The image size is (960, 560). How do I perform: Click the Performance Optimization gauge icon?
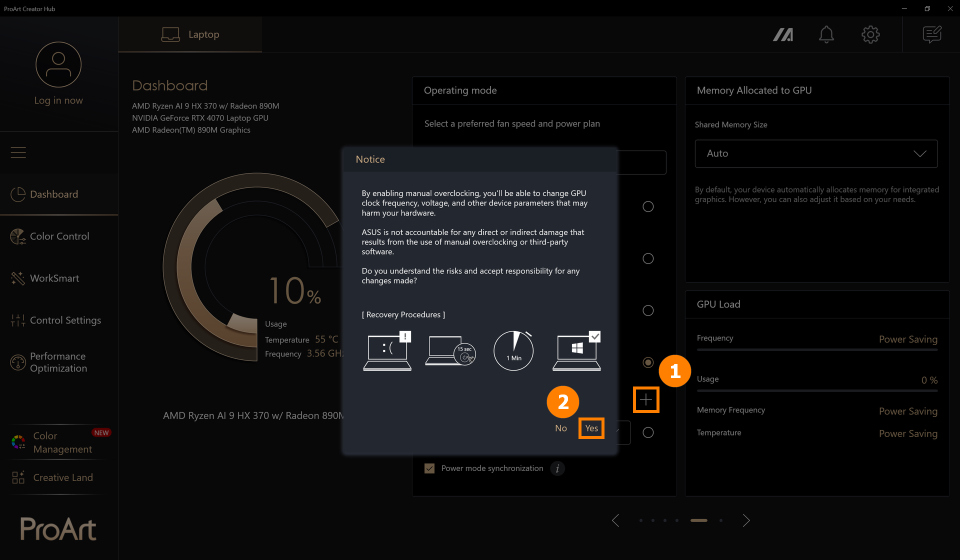pyautogui.click(x=18, y=362)
